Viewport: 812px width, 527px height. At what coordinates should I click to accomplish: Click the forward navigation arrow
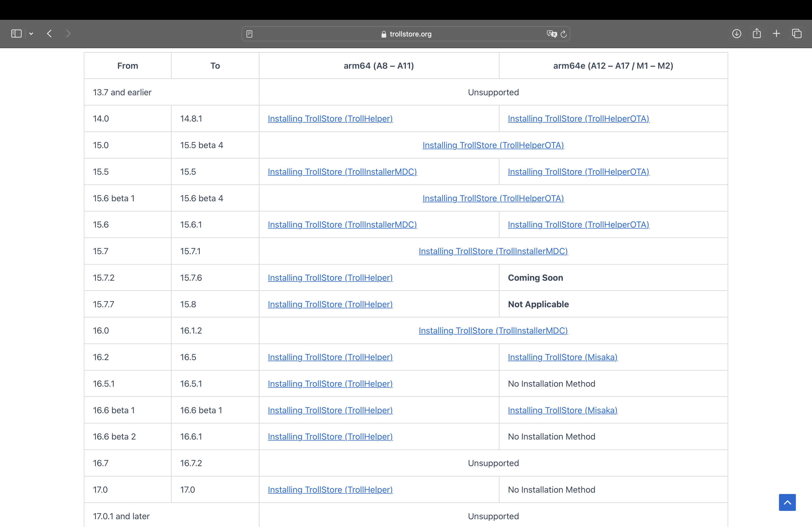click(68, 33)
